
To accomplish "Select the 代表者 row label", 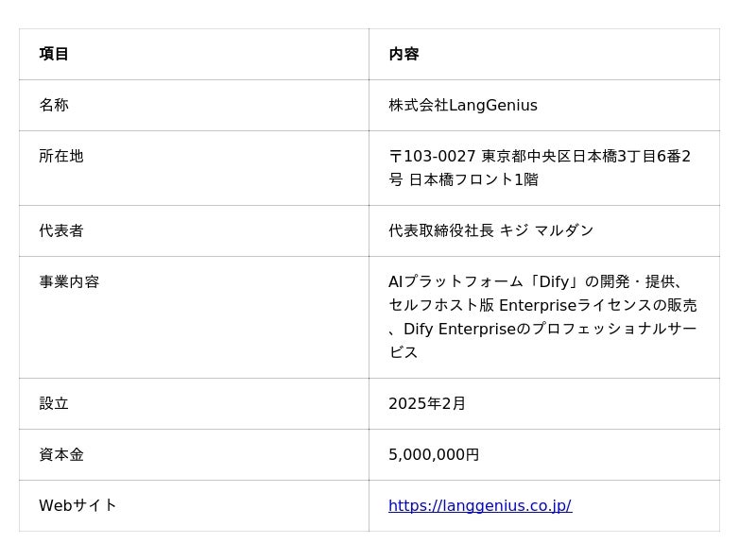I will [x=61, y=230].
